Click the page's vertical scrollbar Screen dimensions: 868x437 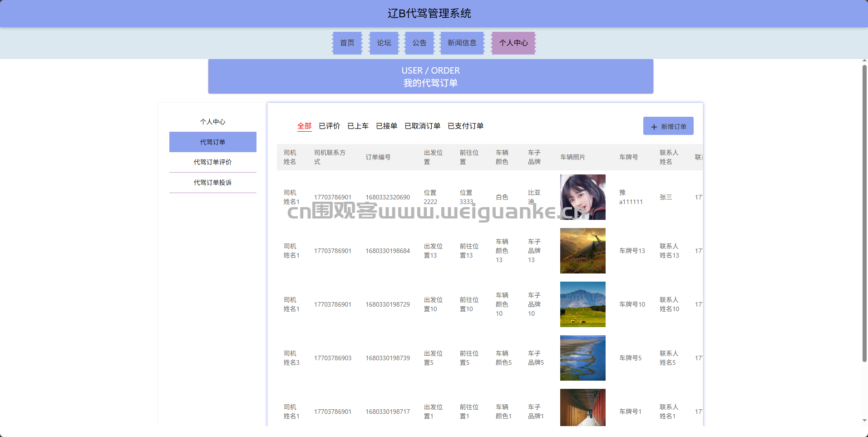(x=864, y=214)
